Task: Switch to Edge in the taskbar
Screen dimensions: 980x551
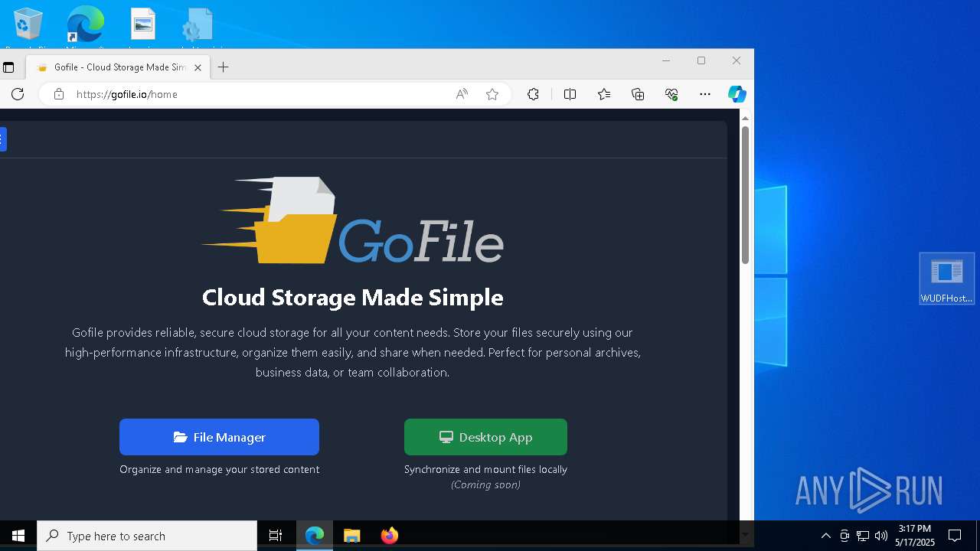Action: 315,536
